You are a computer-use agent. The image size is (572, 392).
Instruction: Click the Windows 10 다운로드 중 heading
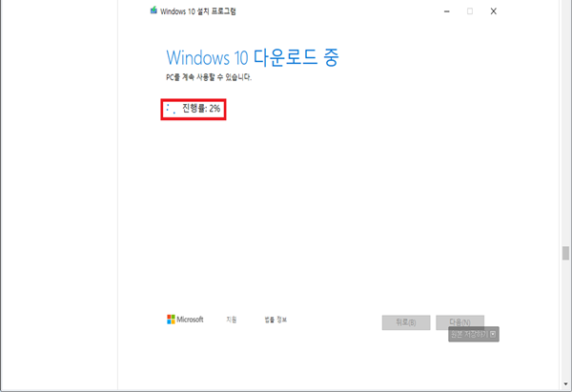pos(253,57)
